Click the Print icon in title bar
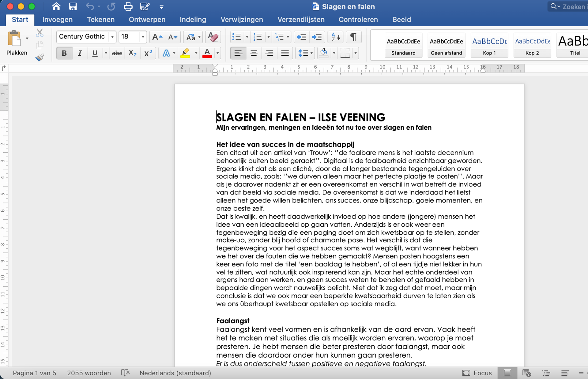588x379 pixels. coord(128,6)
